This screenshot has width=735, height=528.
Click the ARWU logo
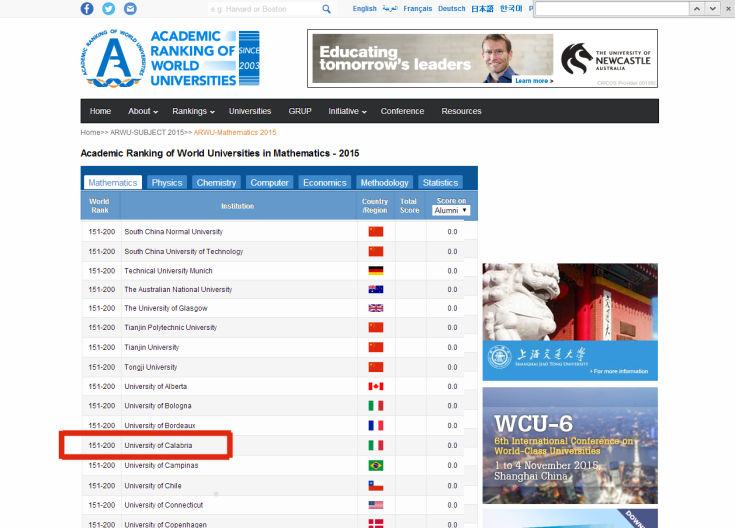pyautogui.click(x=171, y=58)
